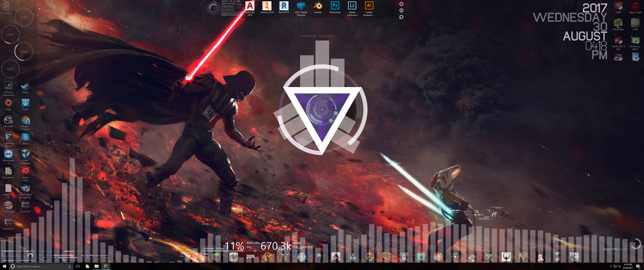Open Customize Fences
This screenshot has height=270, width=644.
point(8,140)
